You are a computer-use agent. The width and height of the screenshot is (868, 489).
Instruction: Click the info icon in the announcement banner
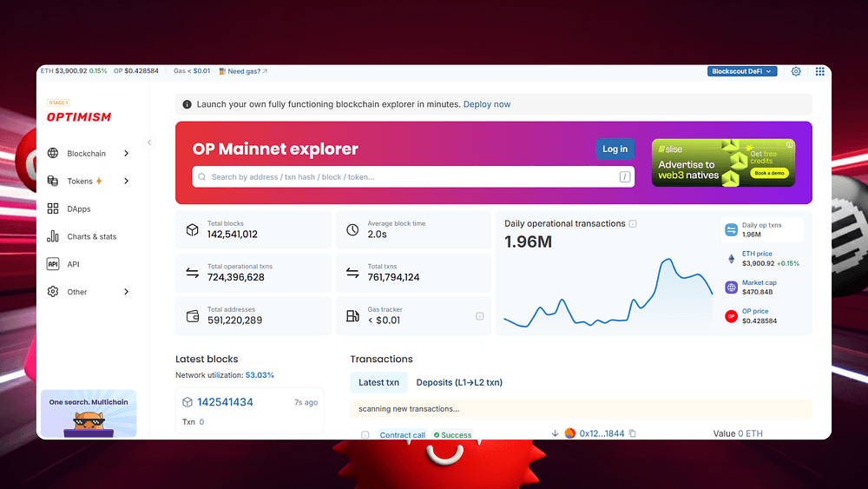tap(187, 104)
